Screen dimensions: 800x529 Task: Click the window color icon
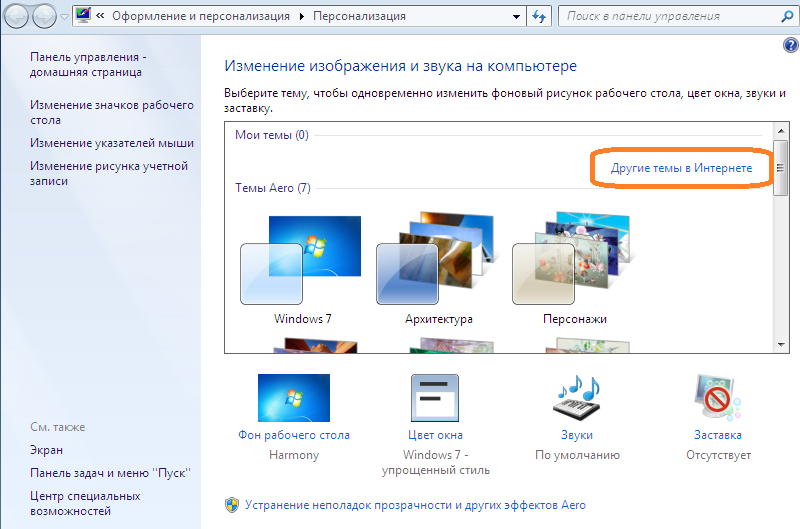(435, 398)
